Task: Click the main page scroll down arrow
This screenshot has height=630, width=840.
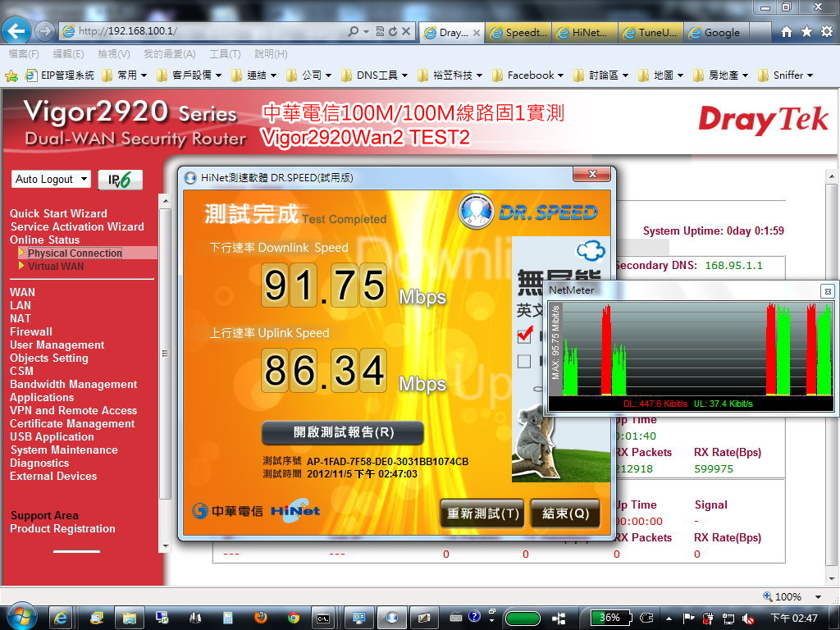Action: pos(831,579)
